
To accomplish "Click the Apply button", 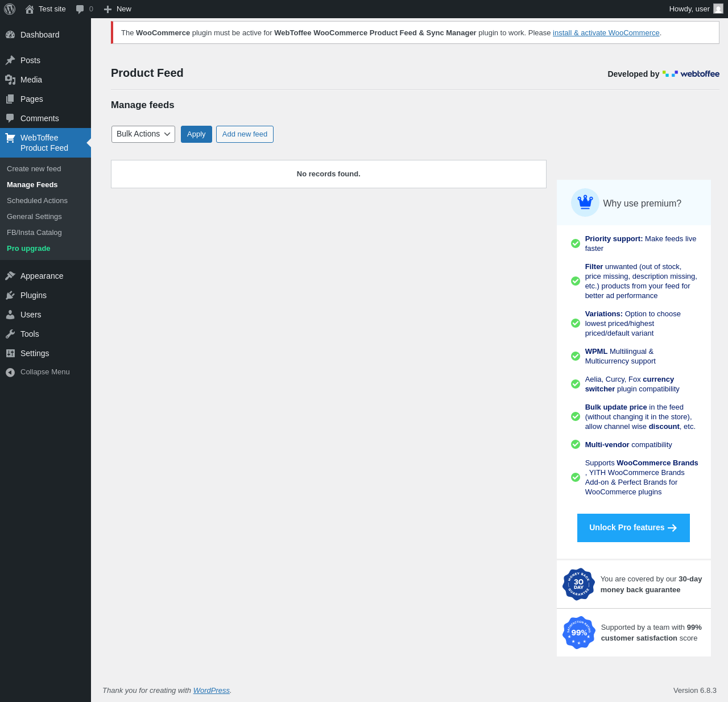I will [196, 134].
